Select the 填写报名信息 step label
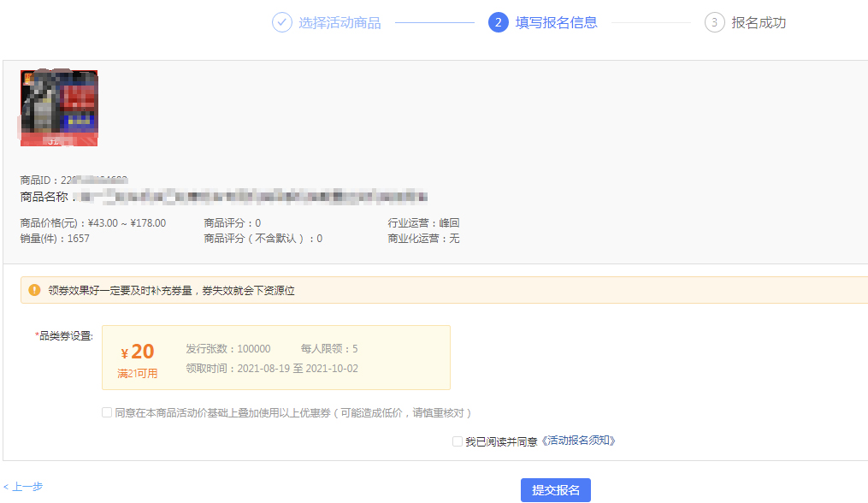868x503 pixels. pyautogui.click(x=558, y=22)
